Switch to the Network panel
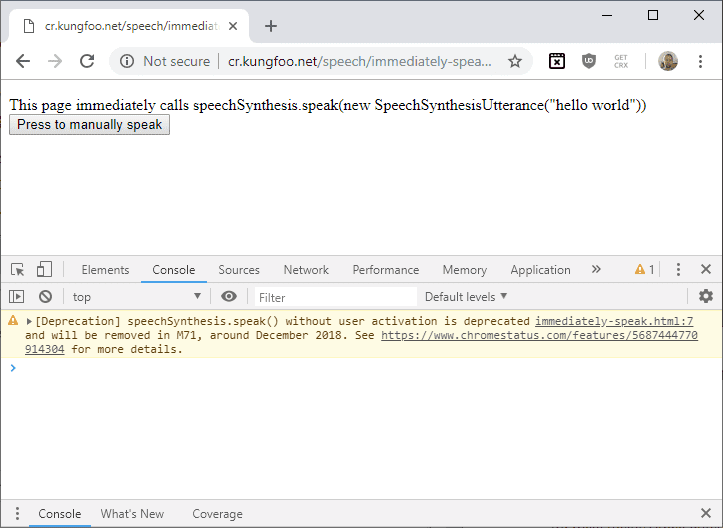This screenshot has width=723, height=528. point(306,270)
